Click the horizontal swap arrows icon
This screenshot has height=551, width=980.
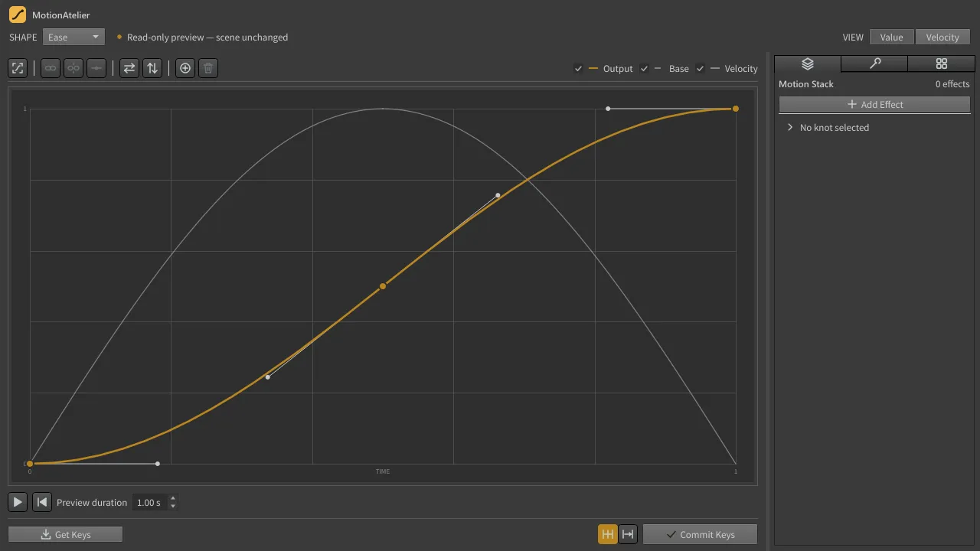[x=129, y=68]
